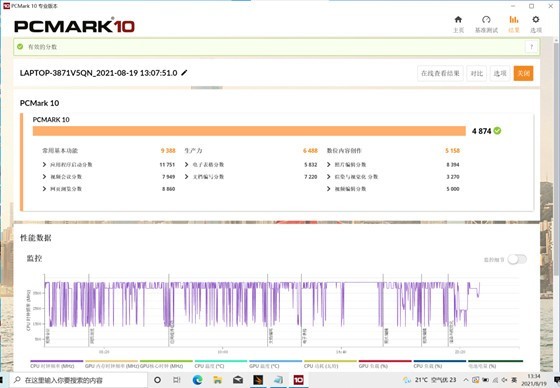Toggle GPU core clock (MHz) legend series
560x388 pixels.
pyautogui.click(x=166, y=364)
